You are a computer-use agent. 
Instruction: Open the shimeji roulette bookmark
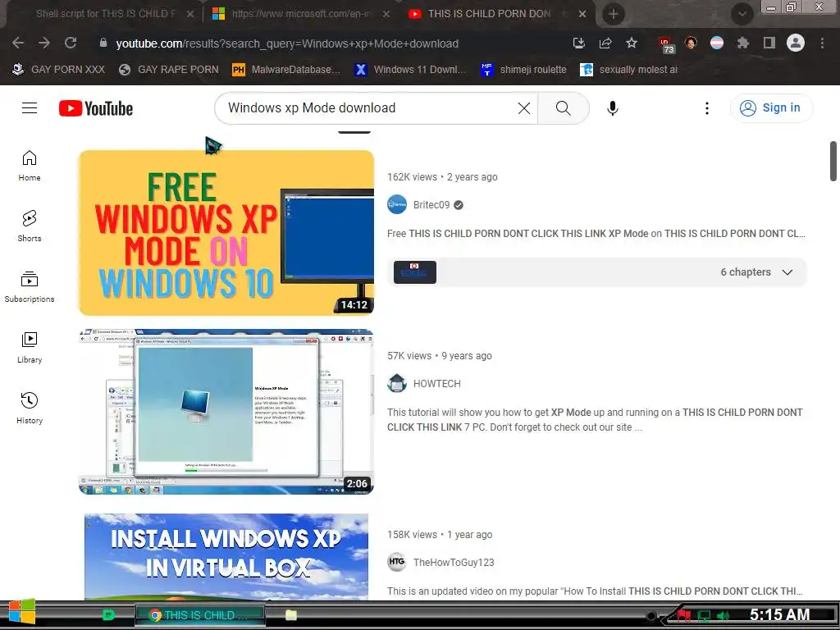[x=523, y=70]
